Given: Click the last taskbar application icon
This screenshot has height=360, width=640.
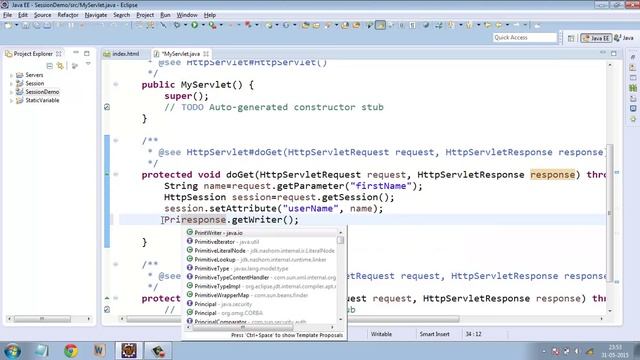Looking at the screenshot, I should (x=158, y=351).
